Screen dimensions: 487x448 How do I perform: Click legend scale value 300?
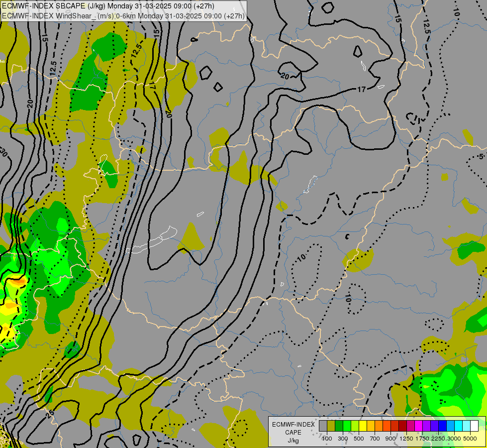point(343,439)
